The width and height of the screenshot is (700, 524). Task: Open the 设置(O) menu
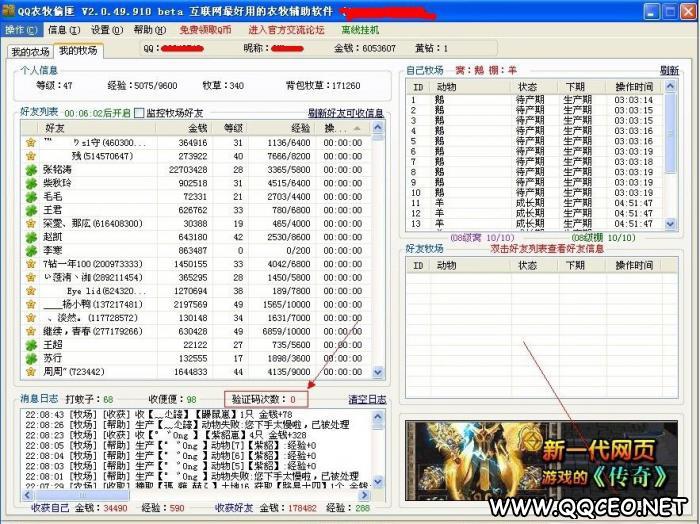click(x=107, y=30)
